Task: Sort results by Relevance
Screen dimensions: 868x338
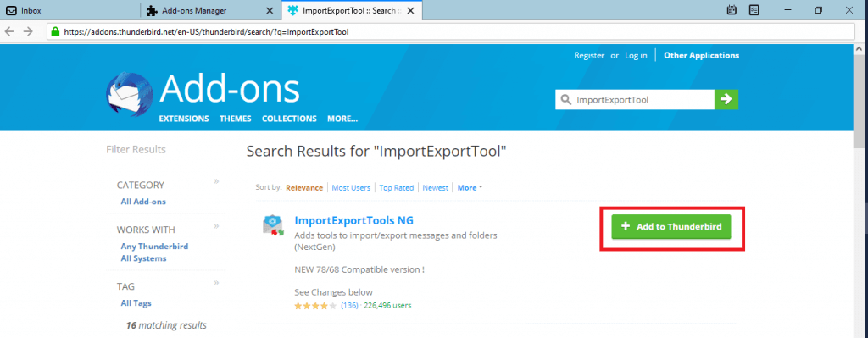Action: [304, 187]
